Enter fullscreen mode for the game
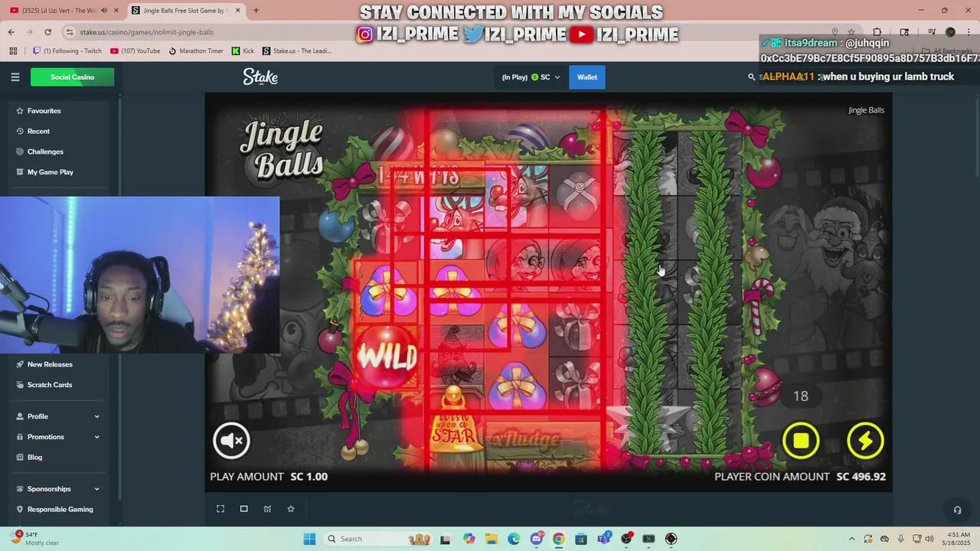 coord(220,509)
